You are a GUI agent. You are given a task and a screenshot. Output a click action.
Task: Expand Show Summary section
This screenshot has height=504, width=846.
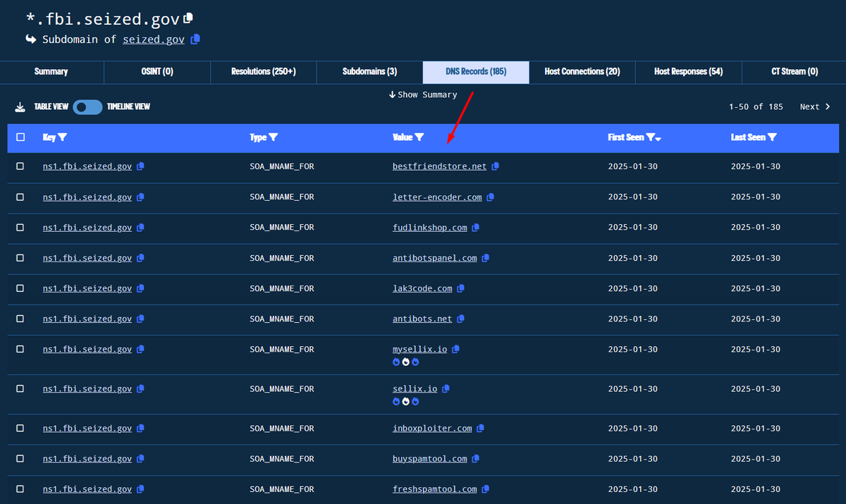422,94
